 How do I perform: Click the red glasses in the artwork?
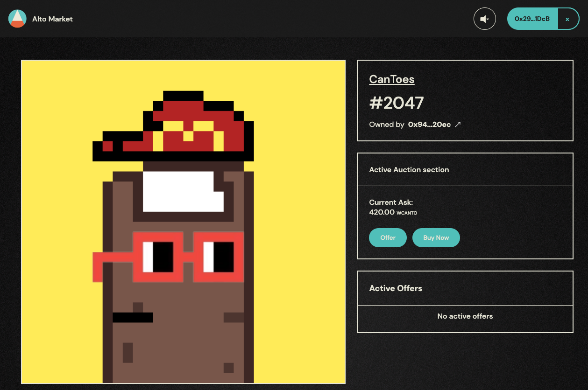point(187,257)
